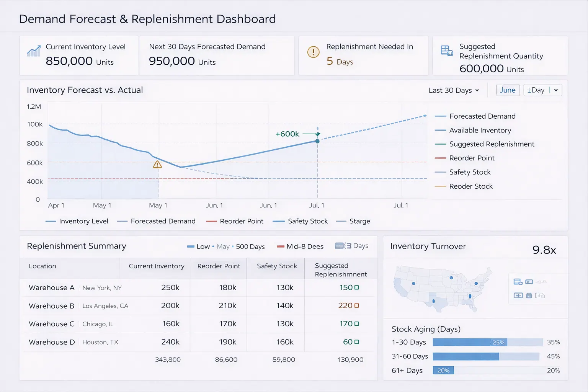This screenshot has height=392, width=588.
Task: Click the +600k annotation on the chart
Action: pos(286,134)
